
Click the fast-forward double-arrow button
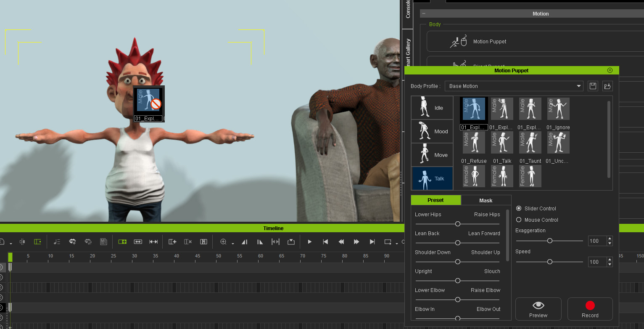coord(356,242)
